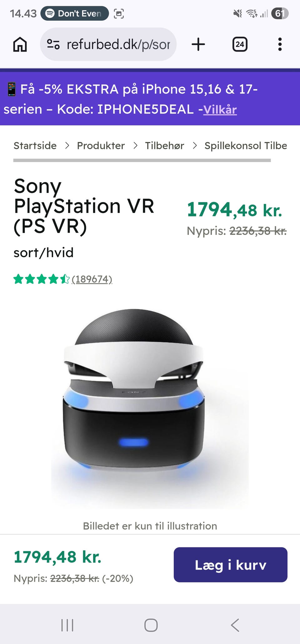Tap Android home navigation button

click(x=151, y=625)
